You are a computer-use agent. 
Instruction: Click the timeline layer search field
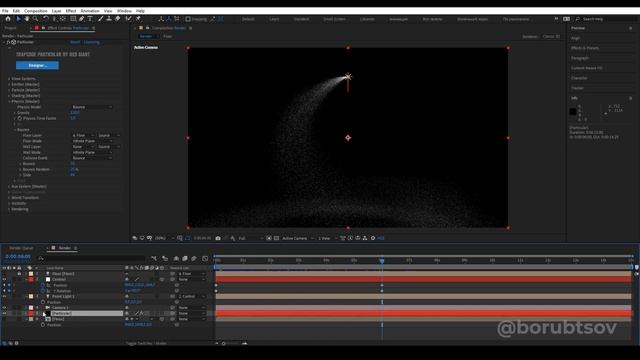point(93,258)
